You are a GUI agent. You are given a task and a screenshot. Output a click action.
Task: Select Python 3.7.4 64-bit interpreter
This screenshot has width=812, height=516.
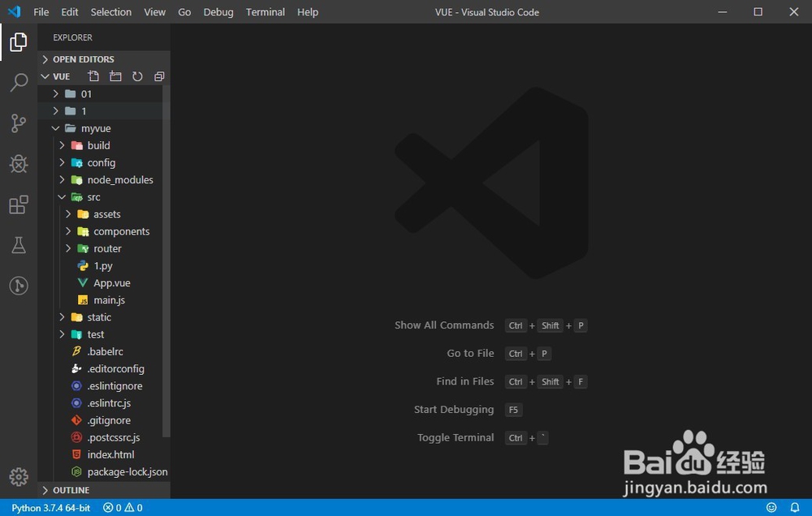pyautogui.click(x=50, y=508)
